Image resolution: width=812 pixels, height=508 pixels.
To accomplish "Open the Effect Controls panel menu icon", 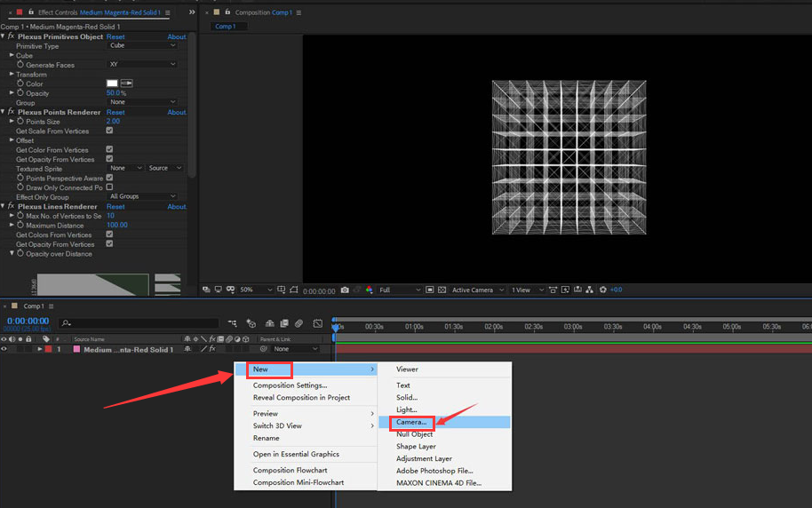I will (168, 12).
